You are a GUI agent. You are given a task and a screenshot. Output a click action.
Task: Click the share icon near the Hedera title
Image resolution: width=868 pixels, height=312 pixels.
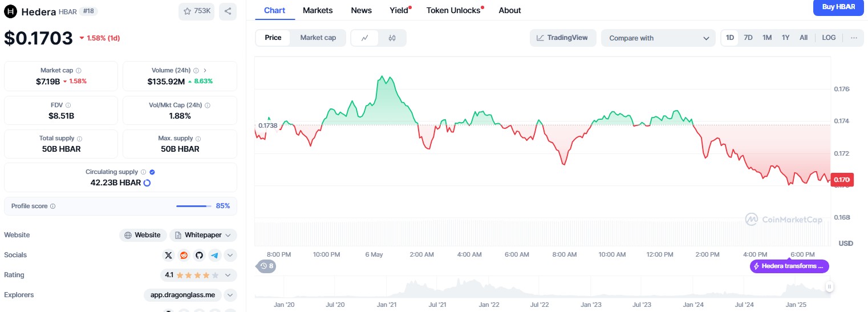pyautogui.click(x=228, y=11)
